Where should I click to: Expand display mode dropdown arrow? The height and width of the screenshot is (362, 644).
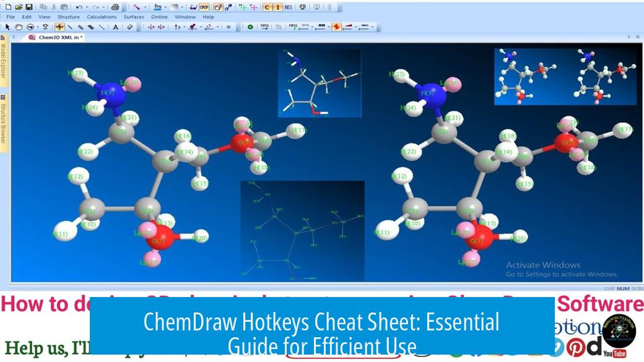[146, 7]
